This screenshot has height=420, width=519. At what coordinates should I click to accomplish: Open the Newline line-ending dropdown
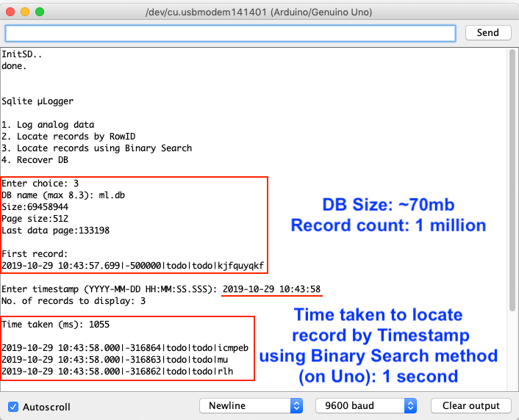pyautogui.click(x=251, y=405)
